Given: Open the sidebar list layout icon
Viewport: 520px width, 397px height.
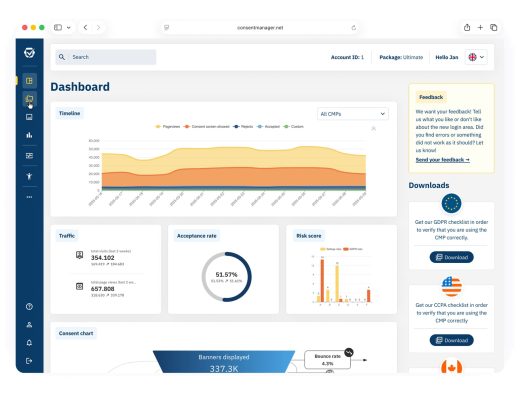Looking at the screenshot, I should coord(29,156).
